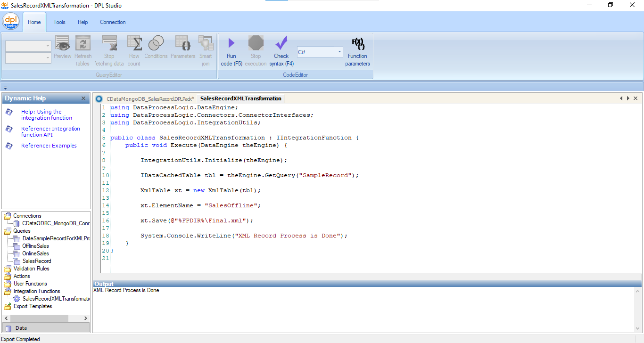Viewport: 644px width, 343px height.
Task: Click the Preview eye icon
Action: 63,43
